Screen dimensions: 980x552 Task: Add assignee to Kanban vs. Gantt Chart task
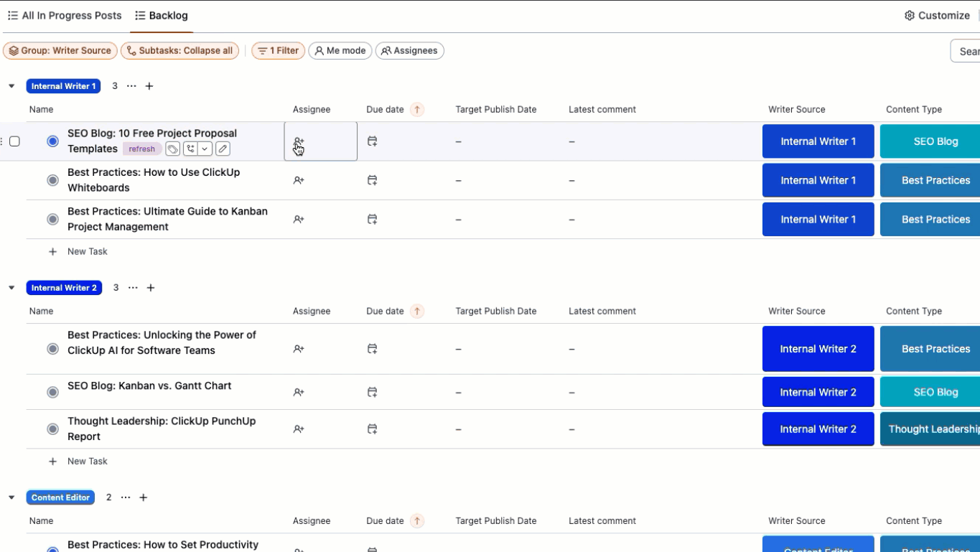pos(299,393)
